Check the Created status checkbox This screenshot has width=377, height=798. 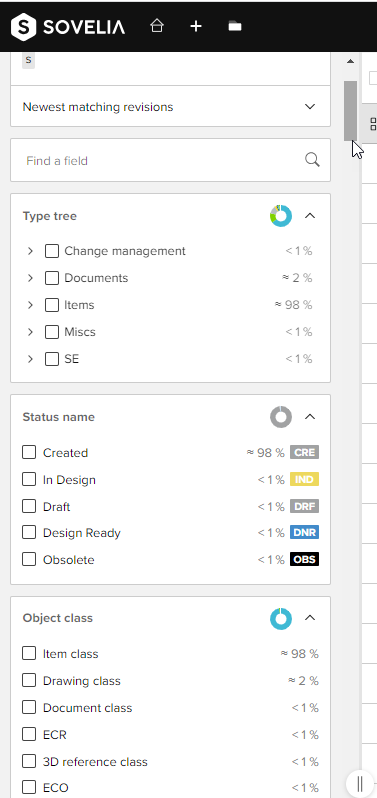click(29, 452)
